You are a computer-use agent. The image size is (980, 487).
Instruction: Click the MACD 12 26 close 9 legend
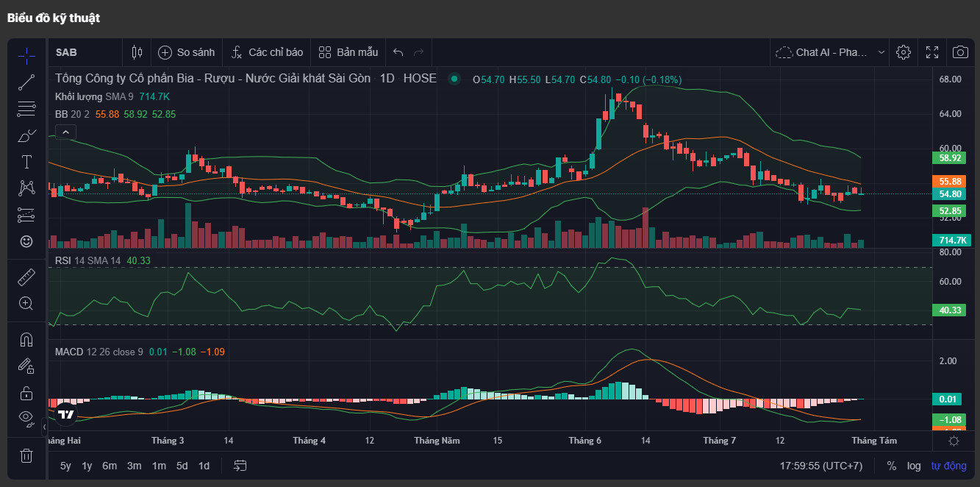point(99,352)
